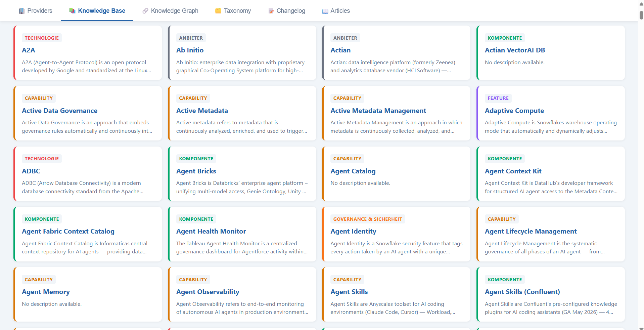The height and width of the screenshot is (330, 644).
Task: Switch to the Articles tab
Action: [336, 11]
